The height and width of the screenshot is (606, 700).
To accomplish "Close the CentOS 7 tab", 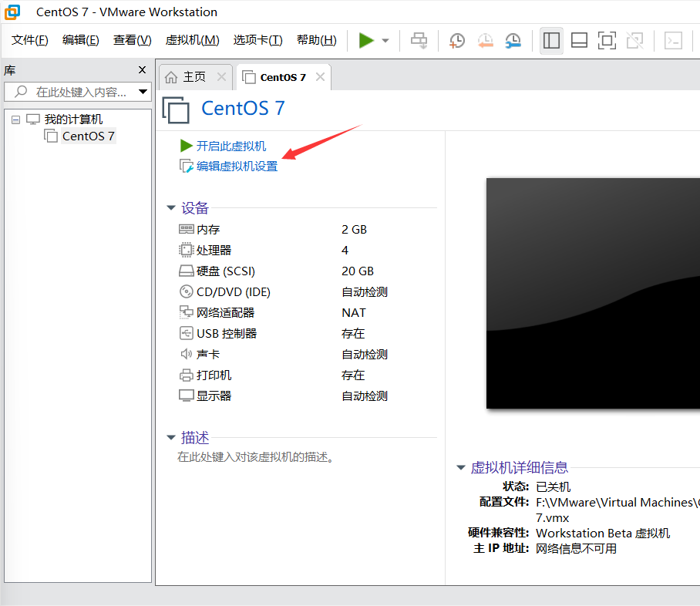I will click(320, 77).
